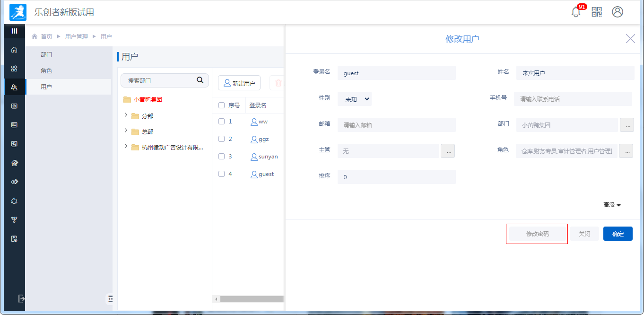Click the home icon in left sidebar
The width and height of the screenshot is (644, 315).
click(14, 50)
